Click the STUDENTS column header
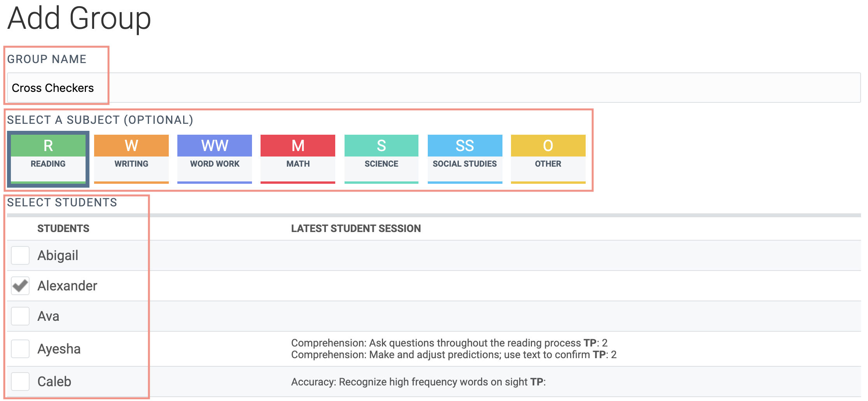The image size is (868, 401). tap(63, 228)
